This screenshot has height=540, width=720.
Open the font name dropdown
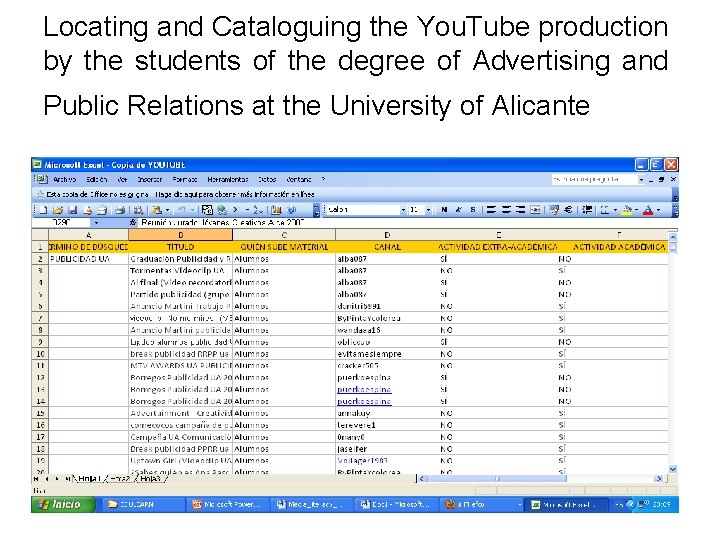(403, 210)
